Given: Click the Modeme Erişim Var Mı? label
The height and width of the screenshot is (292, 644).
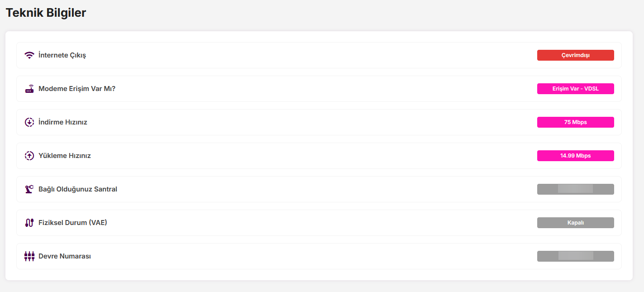Looking at the screenshot, I should click(x=77, y=89).
